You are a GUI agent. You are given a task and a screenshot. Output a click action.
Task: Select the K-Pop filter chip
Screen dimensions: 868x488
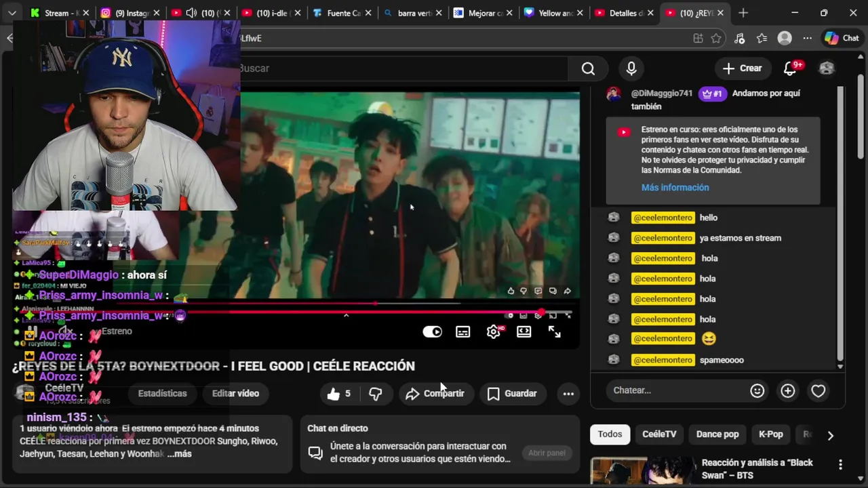[771, 434]
